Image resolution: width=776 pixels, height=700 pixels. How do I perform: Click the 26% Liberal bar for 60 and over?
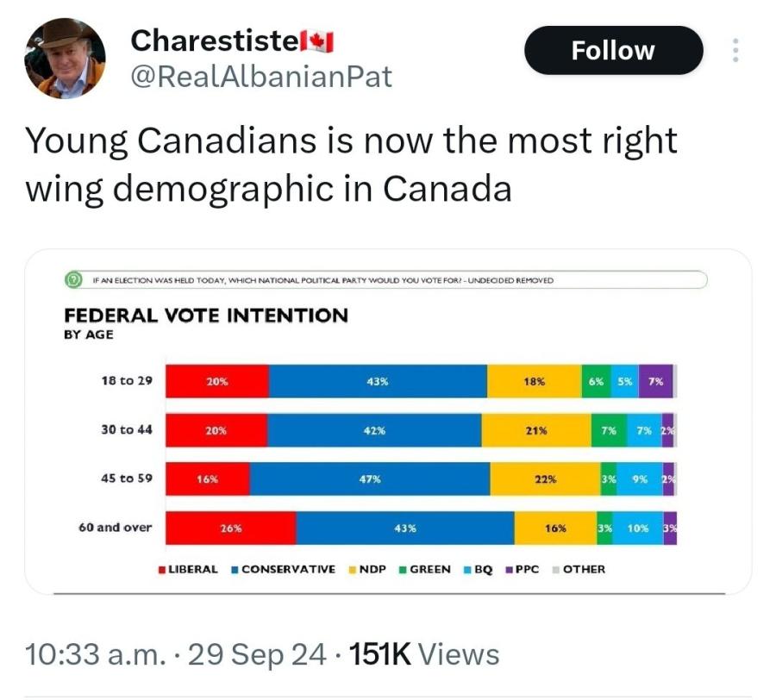click(230, 528)
